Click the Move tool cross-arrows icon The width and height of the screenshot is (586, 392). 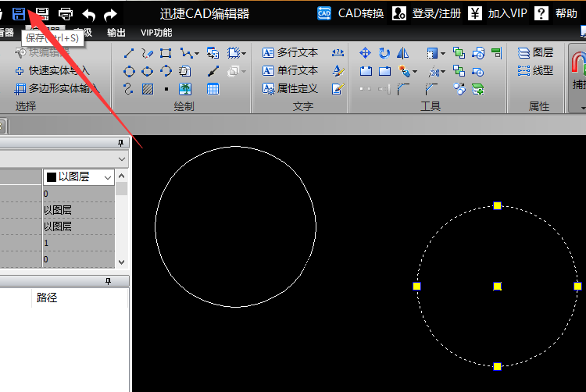click(365, 53)
